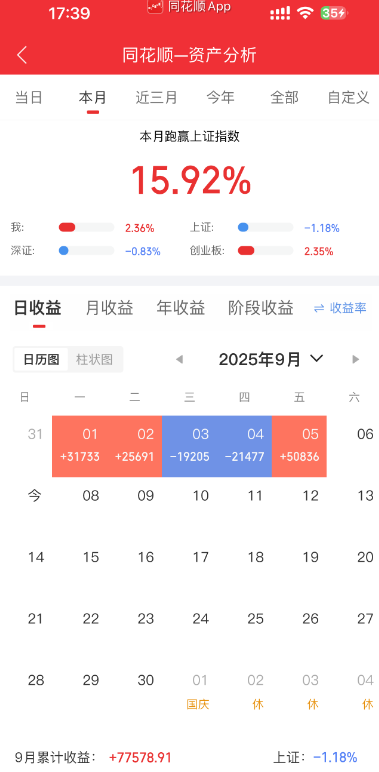Select the 近三月 tab

[157, 97]
